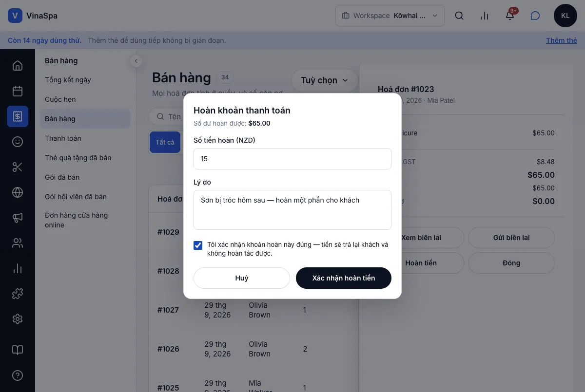The width and height of the screenshot is (585, 392).
Task: Open the notifications bell
Action: tap(510, 16)
